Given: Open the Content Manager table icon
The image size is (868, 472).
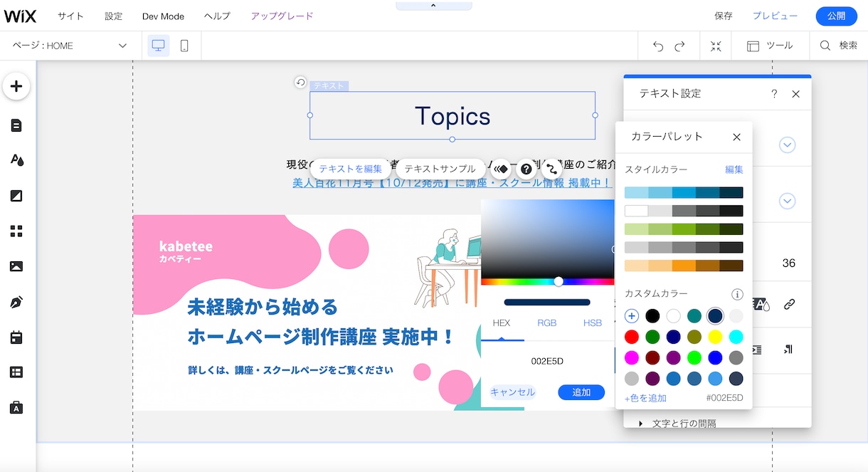Looking at the screenshot, I should pos(16,372).
